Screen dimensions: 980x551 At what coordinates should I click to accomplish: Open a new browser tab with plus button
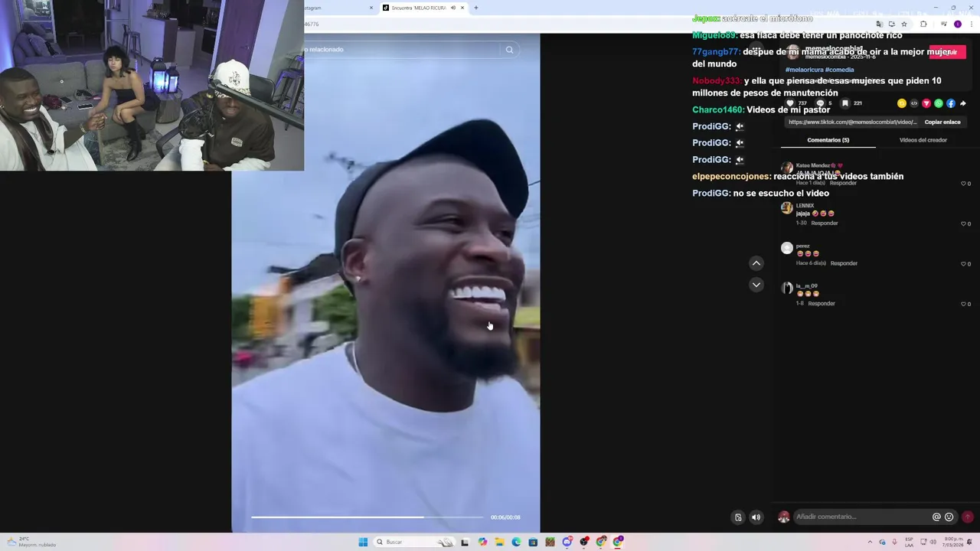(x=475, y=8)
